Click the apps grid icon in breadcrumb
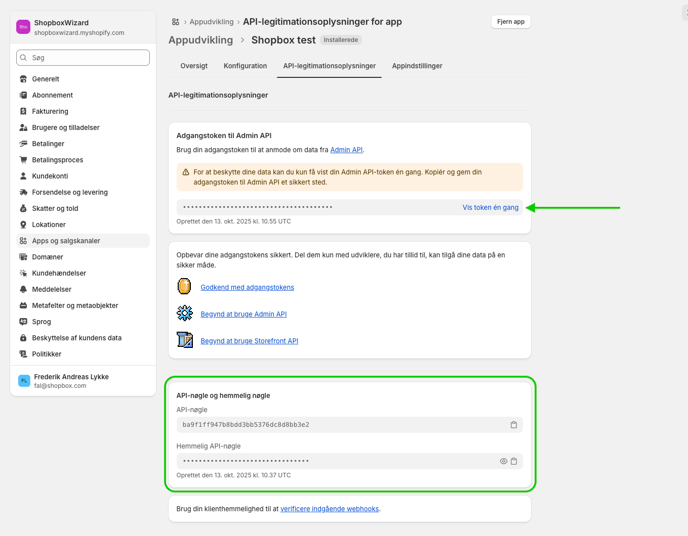 175,21
